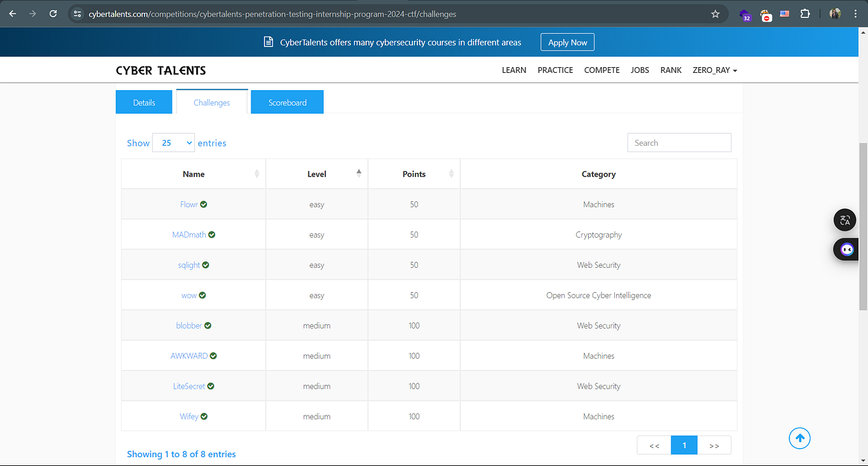Click the solved checkmark next to AWKWARD
This screenshot has height=466, width=868.
click(213, 355)
